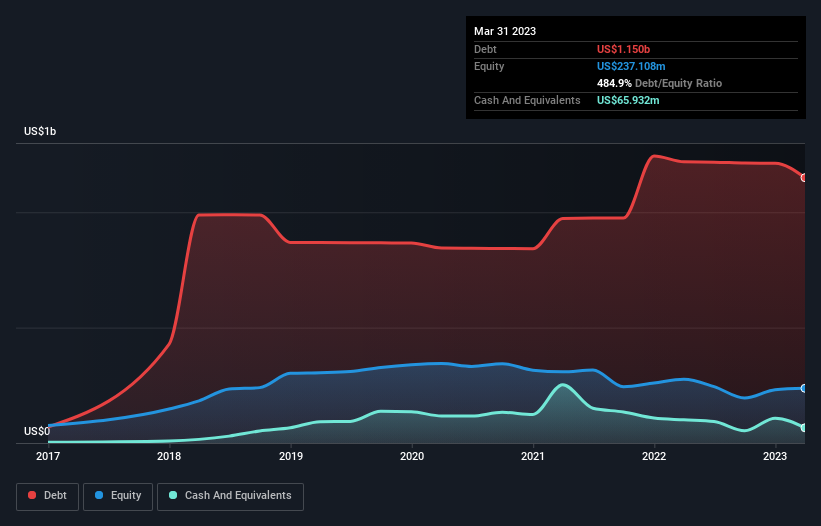Click the US$0 axis label
The image size is (821, 526).
coord(37,431)
